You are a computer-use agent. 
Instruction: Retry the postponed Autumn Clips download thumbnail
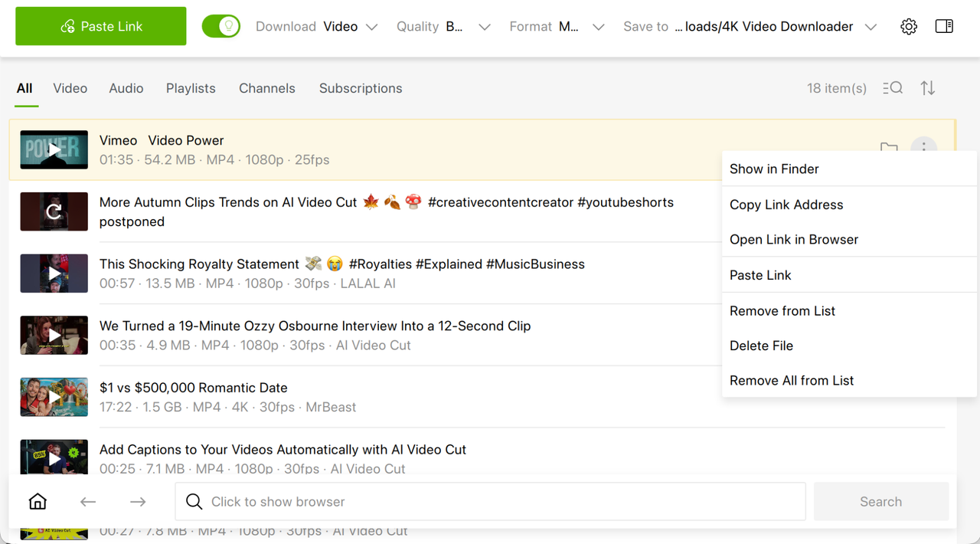[x=54, y=211]
